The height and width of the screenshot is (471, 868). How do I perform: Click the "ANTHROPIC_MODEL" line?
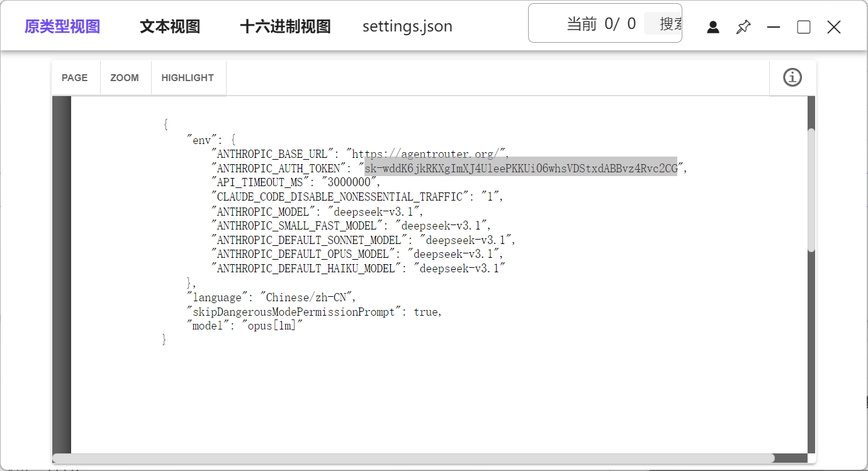coord(317,211)
